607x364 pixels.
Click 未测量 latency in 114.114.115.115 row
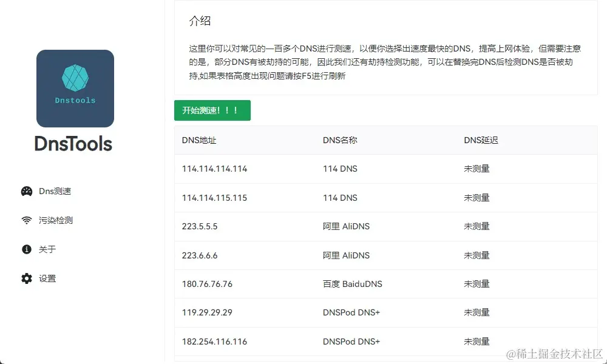[476, 198]
